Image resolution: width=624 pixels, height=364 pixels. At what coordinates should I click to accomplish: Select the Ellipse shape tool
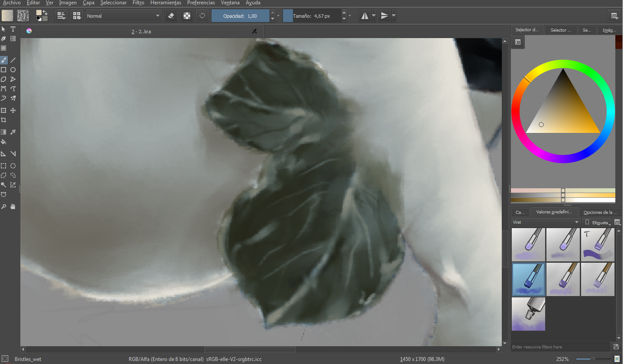(13, 70)
